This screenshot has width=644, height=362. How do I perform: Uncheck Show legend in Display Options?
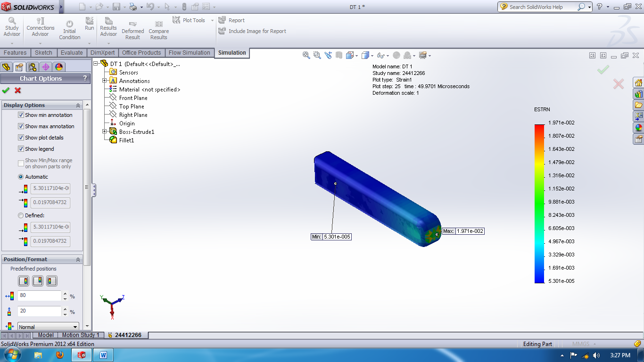[21, 149]
